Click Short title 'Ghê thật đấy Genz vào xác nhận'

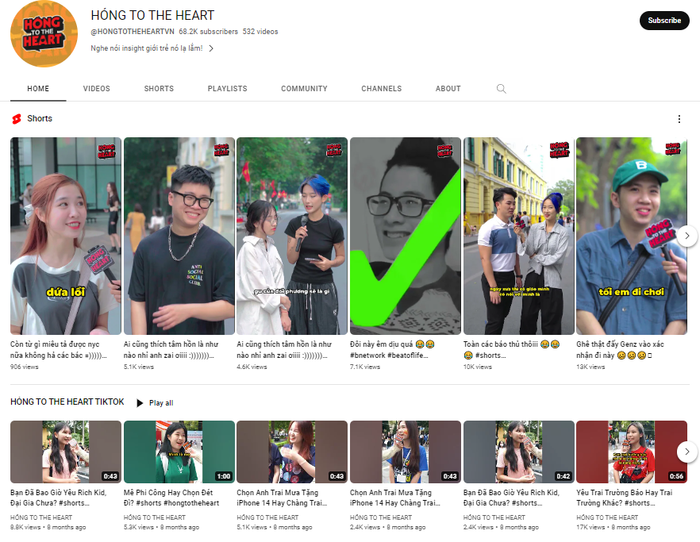[620, 350]
